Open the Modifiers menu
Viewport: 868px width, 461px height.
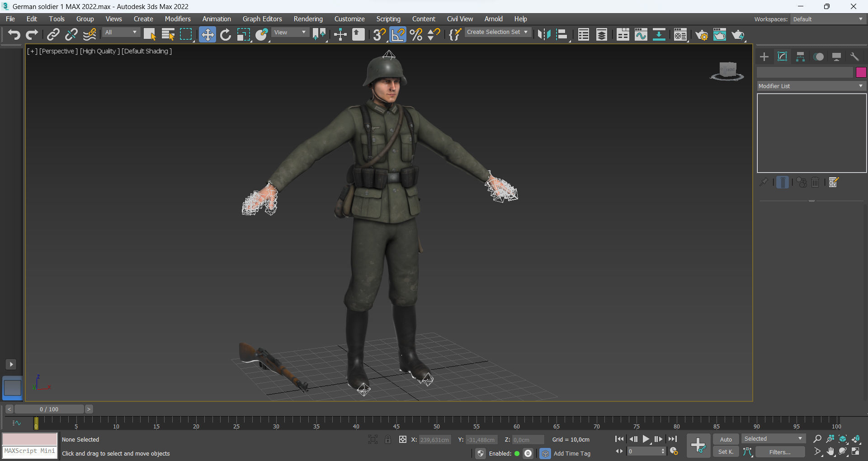click(178, 19)
